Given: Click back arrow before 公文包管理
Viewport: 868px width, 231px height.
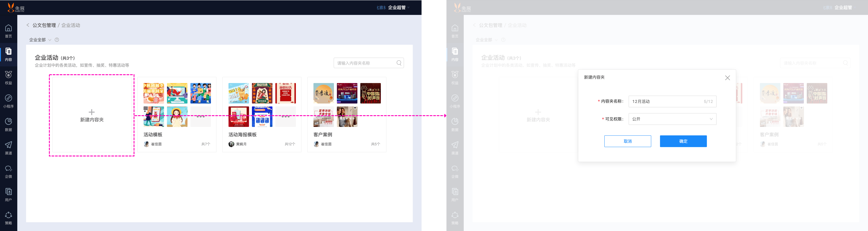Looking at the screenshot, I should click(x=28, y=25).
